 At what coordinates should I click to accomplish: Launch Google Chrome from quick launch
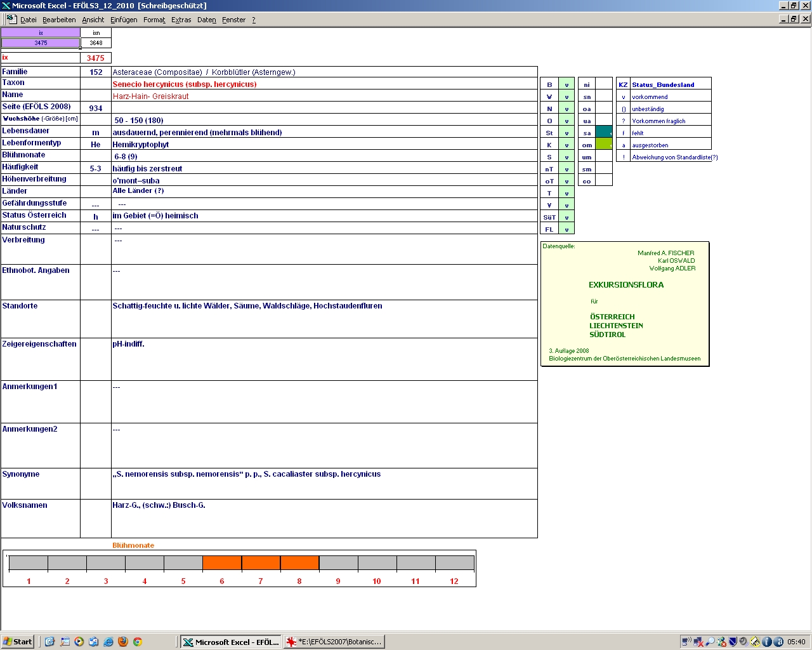click(x=137, y=642)
